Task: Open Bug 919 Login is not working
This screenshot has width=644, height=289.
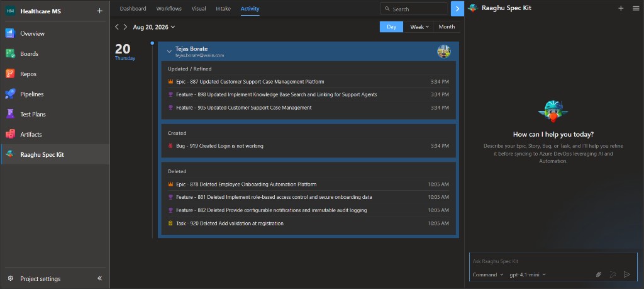Action: tap(308, 146)
